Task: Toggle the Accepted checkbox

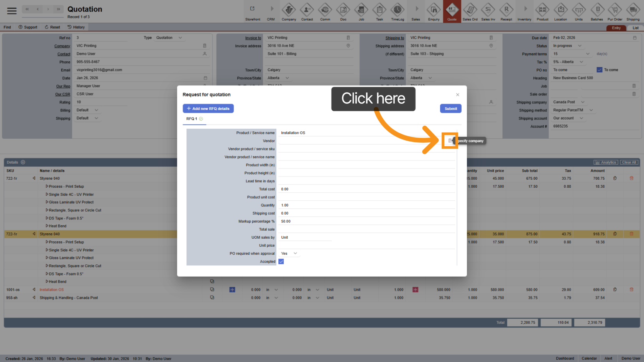Action: pyautogui.click(x=281, y=262)
